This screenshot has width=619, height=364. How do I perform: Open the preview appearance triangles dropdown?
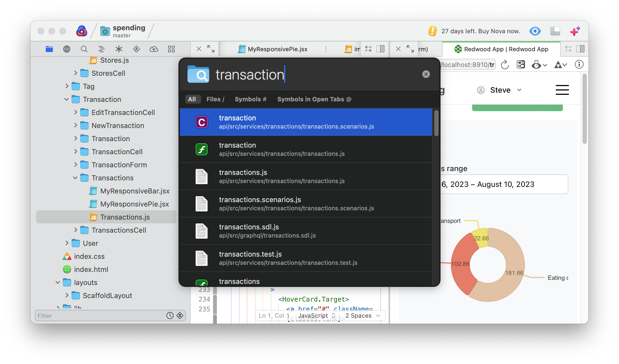pos(561,65)
